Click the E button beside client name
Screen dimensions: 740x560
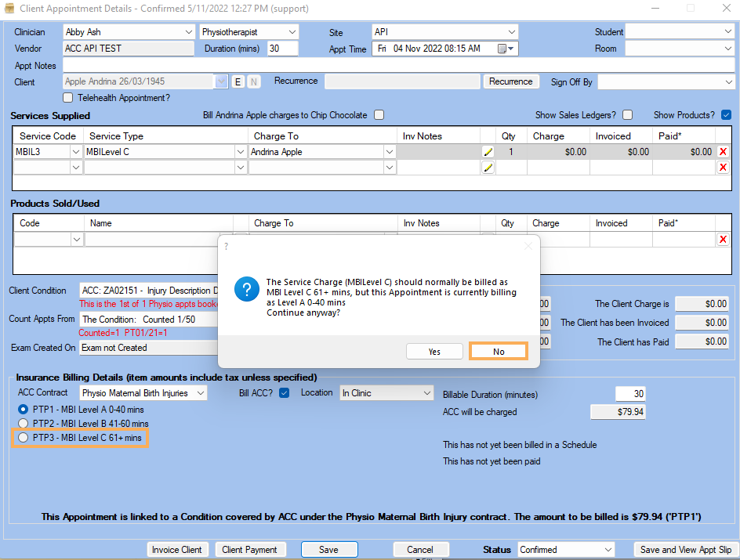coord(238,81)
